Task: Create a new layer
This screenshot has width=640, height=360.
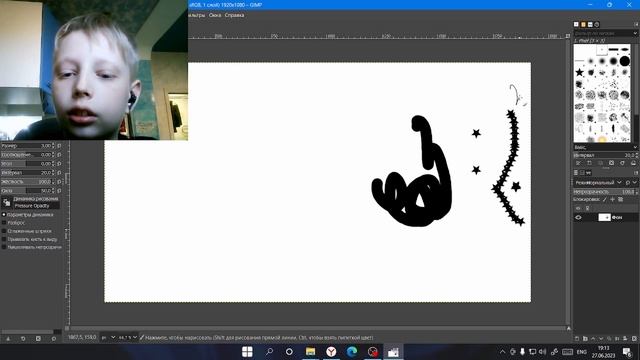Action: click(x=577, y=339)
